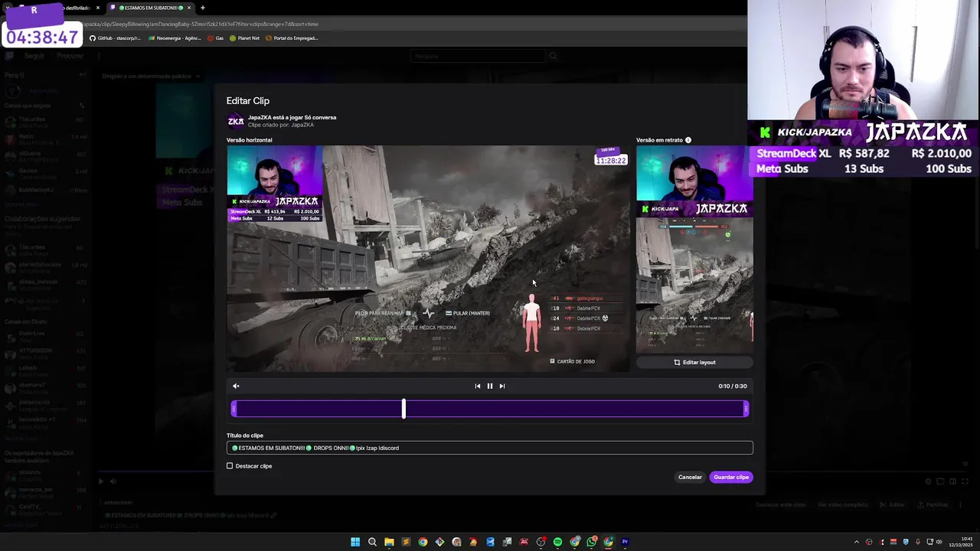Click the white playhead on the clip timeline
Screen dimensions: 980x551
[403, 409]
